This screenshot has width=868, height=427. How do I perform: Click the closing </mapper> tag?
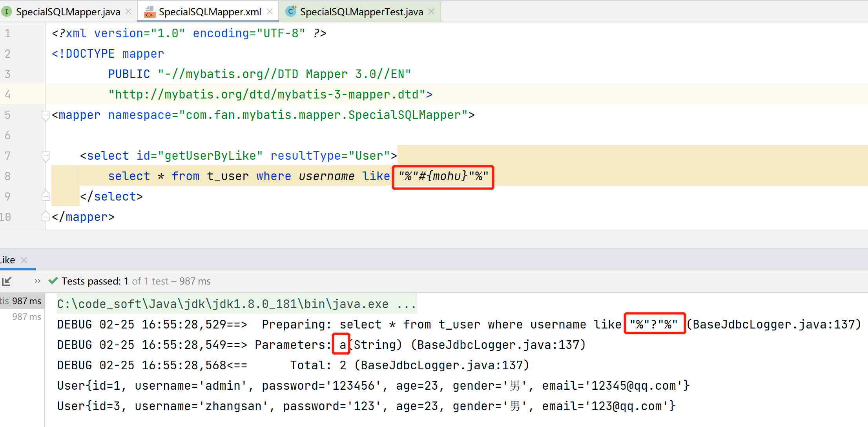83,217
